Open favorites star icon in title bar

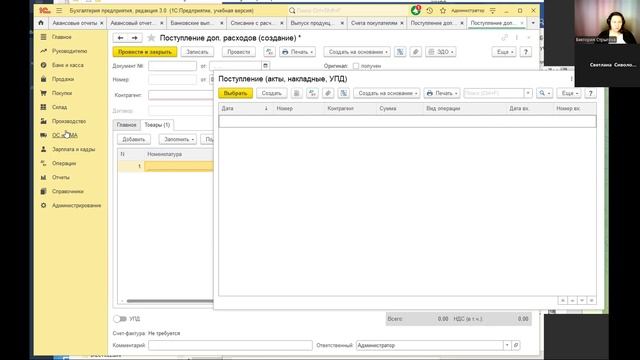coord(443,11)
